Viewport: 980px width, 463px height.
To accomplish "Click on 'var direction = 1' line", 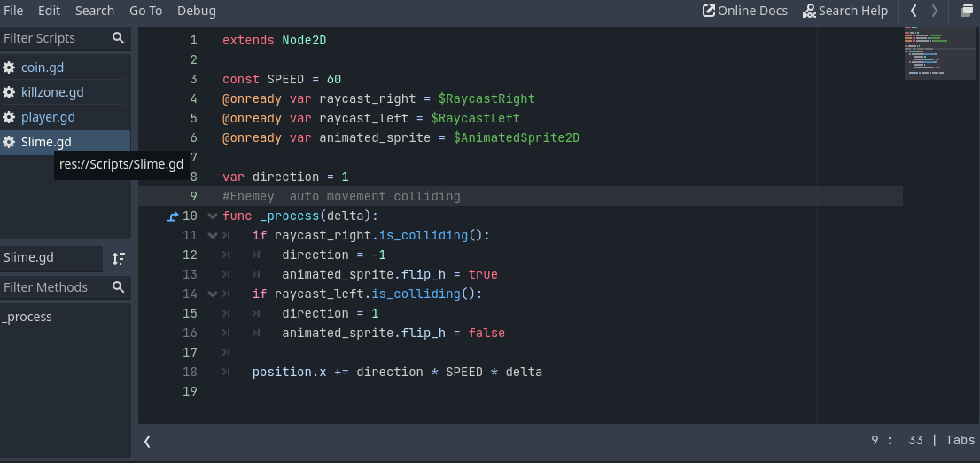I will pyautogui.click(x=285, y=177).
